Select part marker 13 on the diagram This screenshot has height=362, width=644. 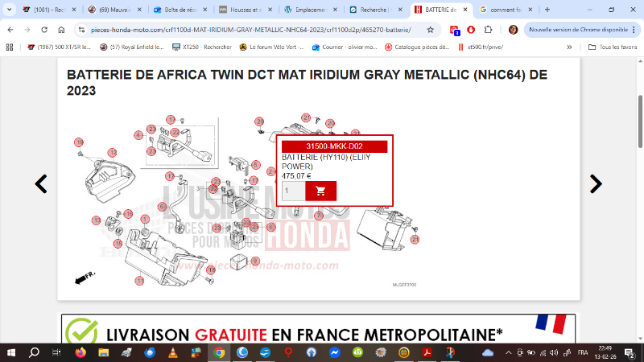coord(96,220)
